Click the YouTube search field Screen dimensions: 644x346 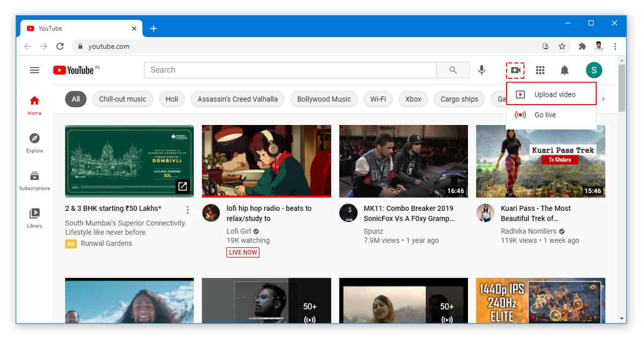[290, 70]
